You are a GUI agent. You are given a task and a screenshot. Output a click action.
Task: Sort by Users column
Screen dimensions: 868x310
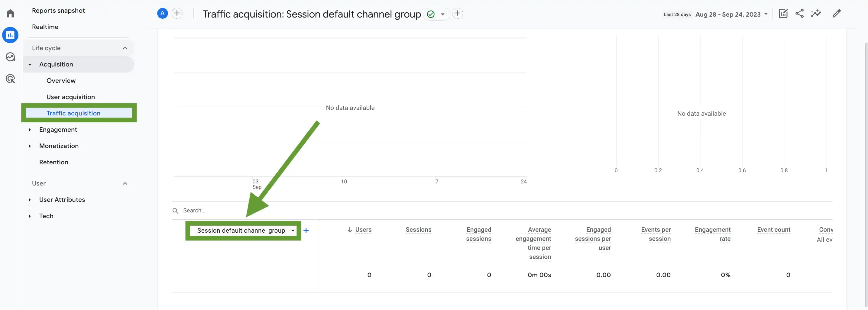point(363,230)
